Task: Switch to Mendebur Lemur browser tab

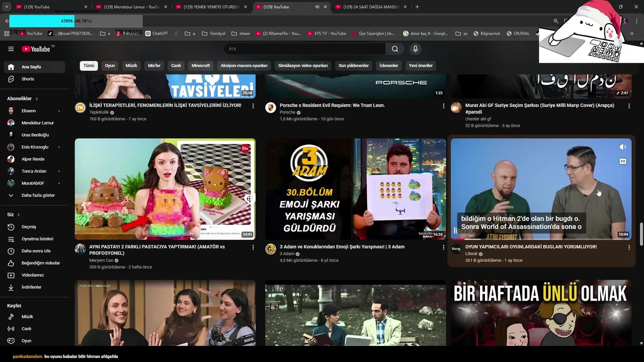Action: click(x=131, y=7)
